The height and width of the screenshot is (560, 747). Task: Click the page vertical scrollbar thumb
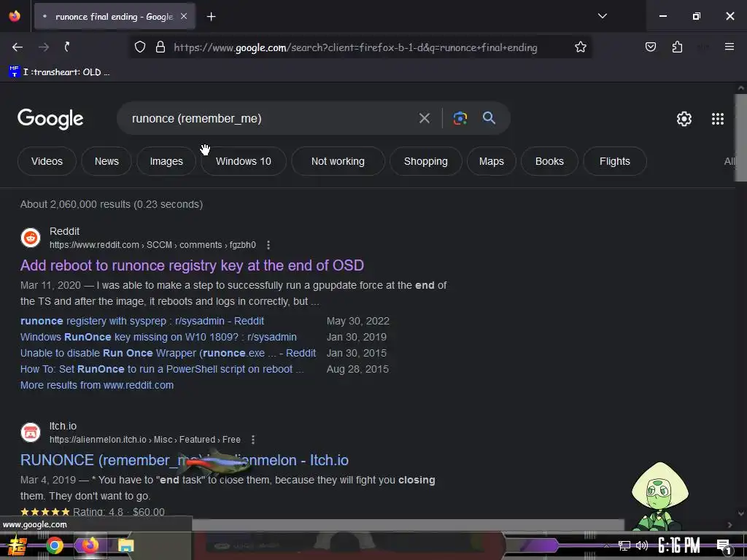[x=740, y=138]
